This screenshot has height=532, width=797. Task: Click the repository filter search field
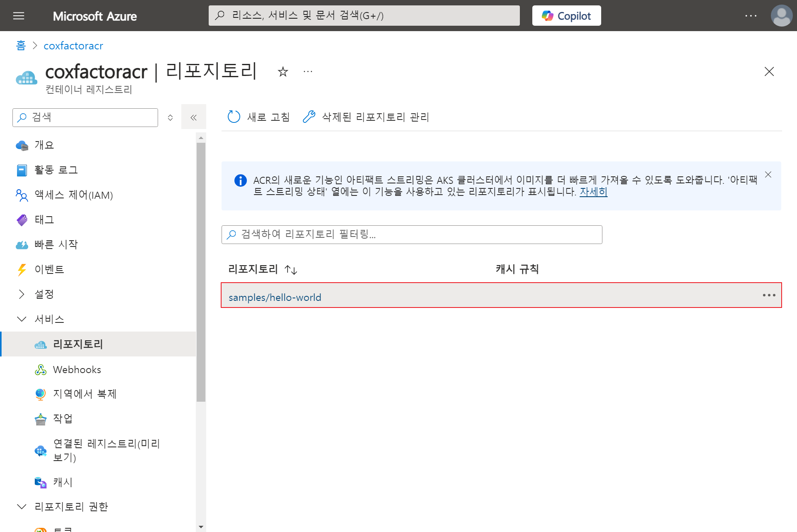[412, 234]
